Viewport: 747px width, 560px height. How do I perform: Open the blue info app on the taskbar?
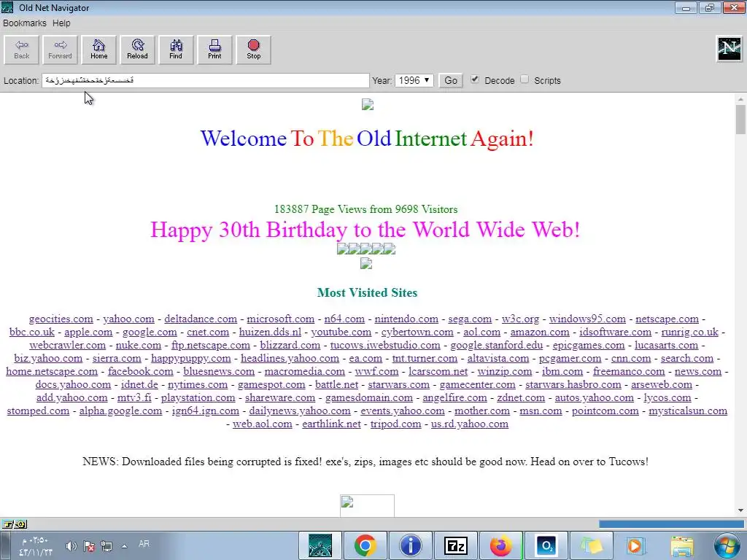tap(410, 545)
